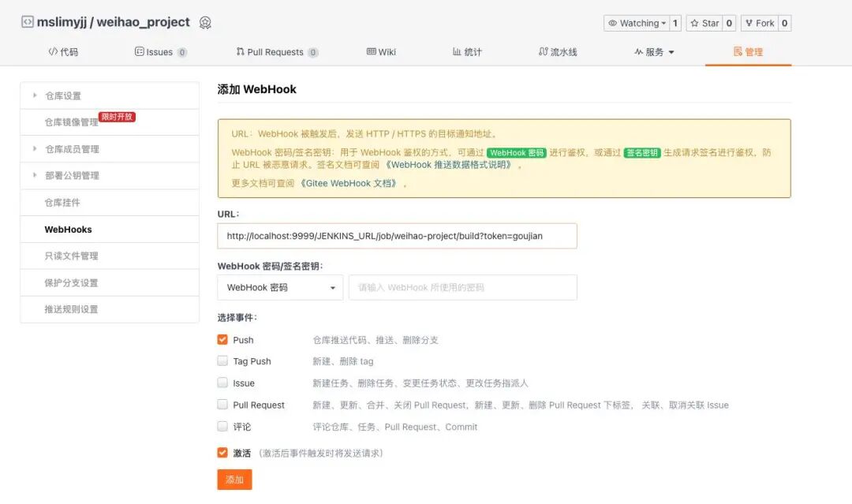Open 仓库镜像管理 in the sidebar
The height and width of the screenshot is (504, 852).
click(x=71, y=123)
